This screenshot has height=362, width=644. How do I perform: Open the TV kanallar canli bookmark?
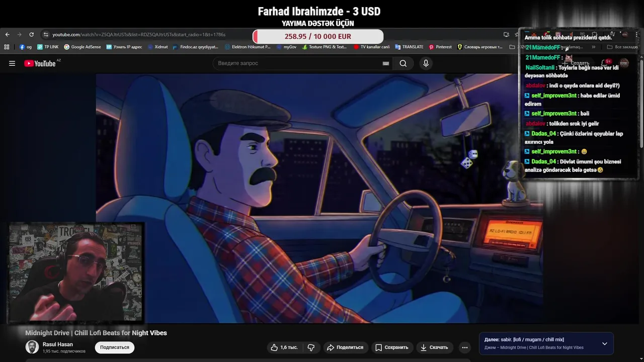[372, 47]
